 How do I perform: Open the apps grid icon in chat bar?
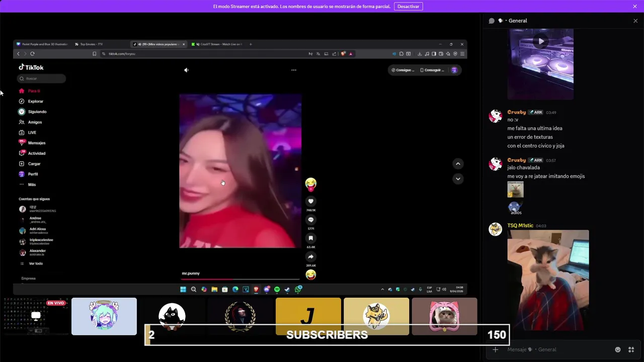click(631, 349)
